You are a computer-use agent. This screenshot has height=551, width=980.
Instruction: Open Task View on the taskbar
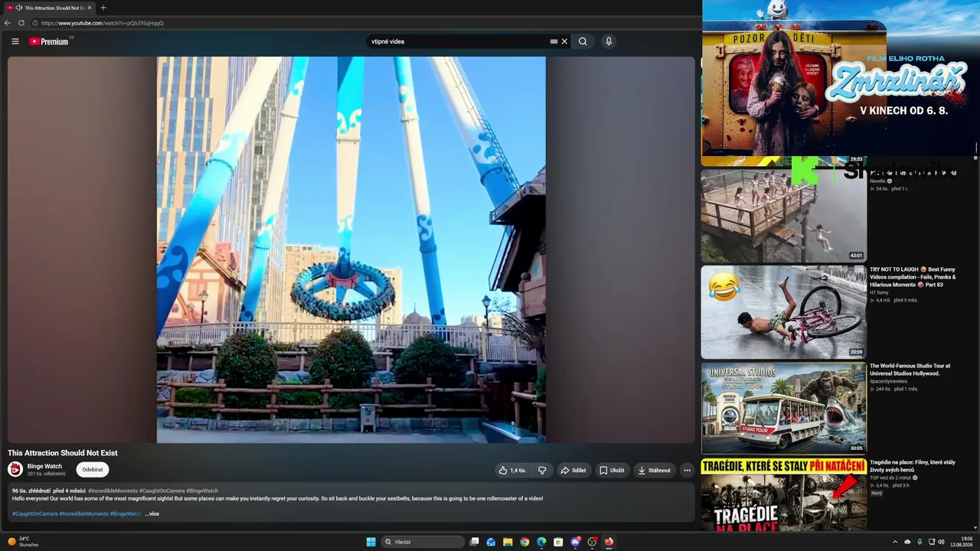475,542
